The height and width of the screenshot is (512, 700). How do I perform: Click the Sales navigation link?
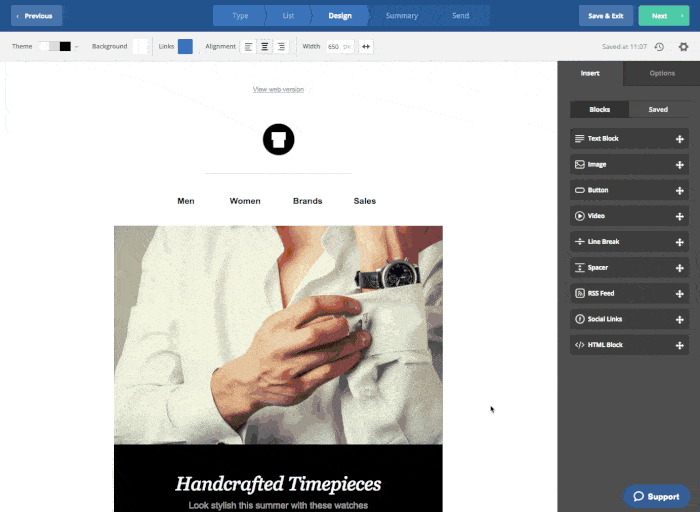click(x=365, y=201)
